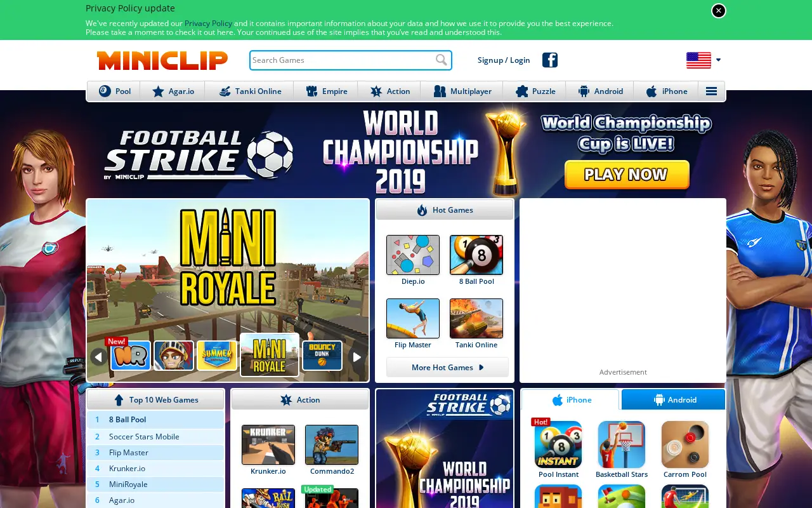This screenshot has width=812, height=508.
Task: Open the Updated-tagged game icon
Action: [x=332, y=498]
